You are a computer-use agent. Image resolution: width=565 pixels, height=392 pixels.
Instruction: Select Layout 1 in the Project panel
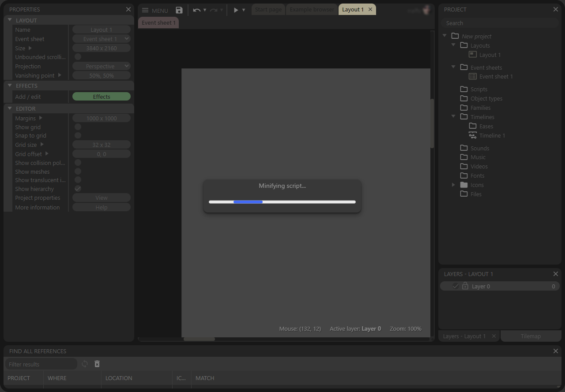click(x=489, y=55)
